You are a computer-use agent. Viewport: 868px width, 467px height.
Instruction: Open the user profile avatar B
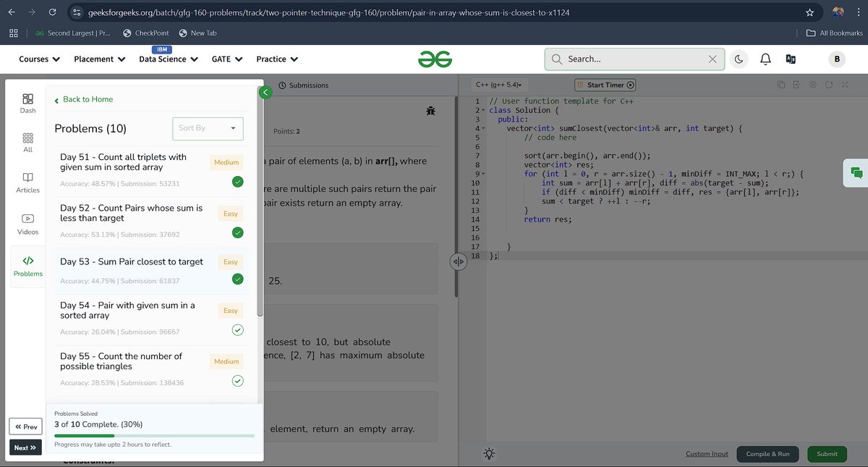point(837,59)
